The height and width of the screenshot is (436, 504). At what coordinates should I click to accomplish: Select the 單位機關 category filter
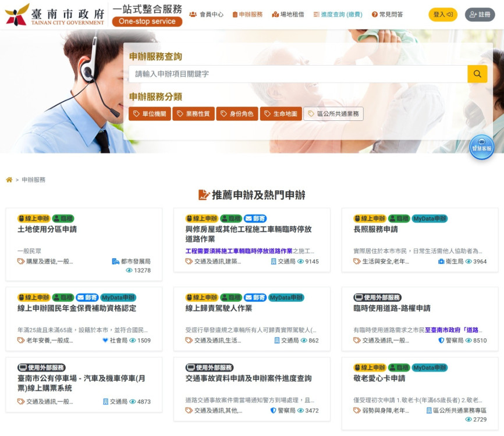coord(150,113)
